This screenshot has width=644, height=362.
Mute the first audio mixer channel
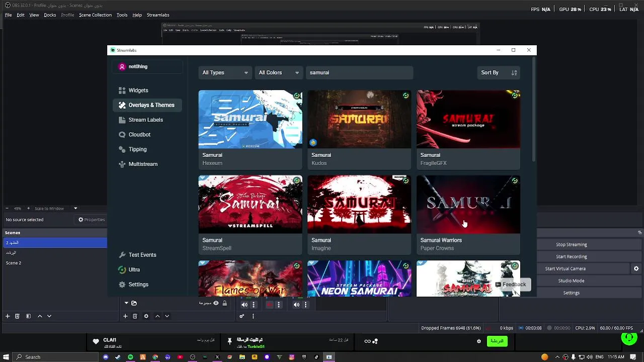click(245, 305)
